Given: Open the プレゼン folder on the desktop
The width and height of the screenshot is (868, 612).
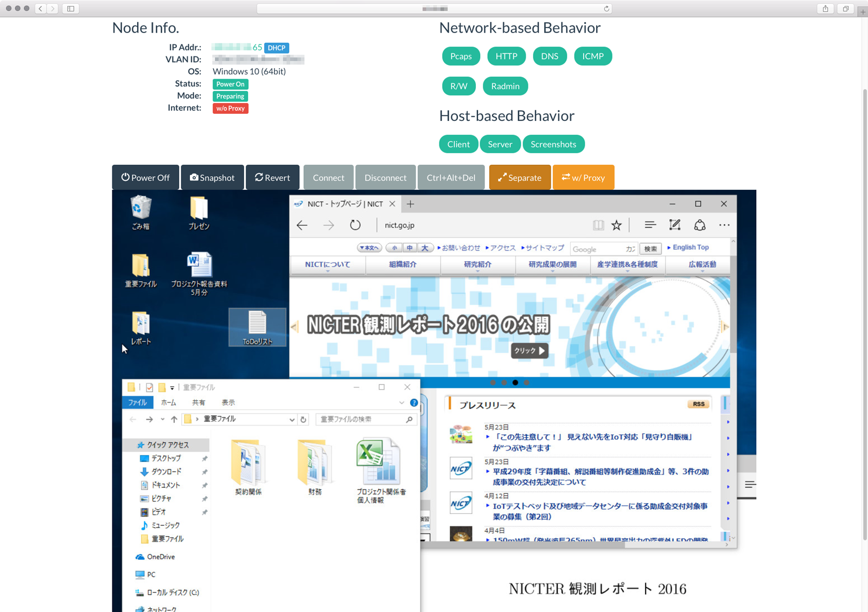Looking at the screenshot, I should [x=199, y=212].
